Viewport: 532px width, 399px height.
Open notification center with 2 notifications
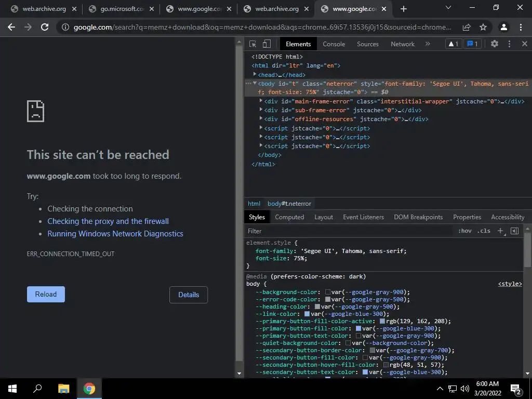tap(516, 389)
